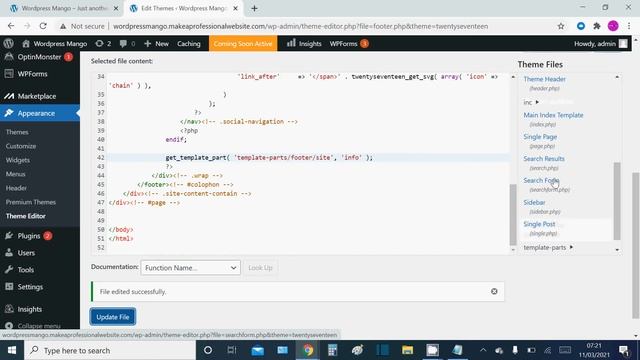This screenshot has height=360, width=640.
Task: Expand the inc folder
Action: click(x=531, y=102)
